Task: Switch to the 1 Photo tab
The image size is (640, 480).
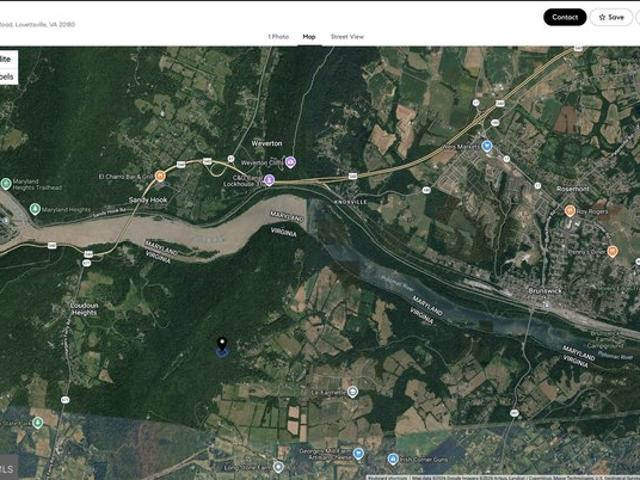Action: (278, 37)
